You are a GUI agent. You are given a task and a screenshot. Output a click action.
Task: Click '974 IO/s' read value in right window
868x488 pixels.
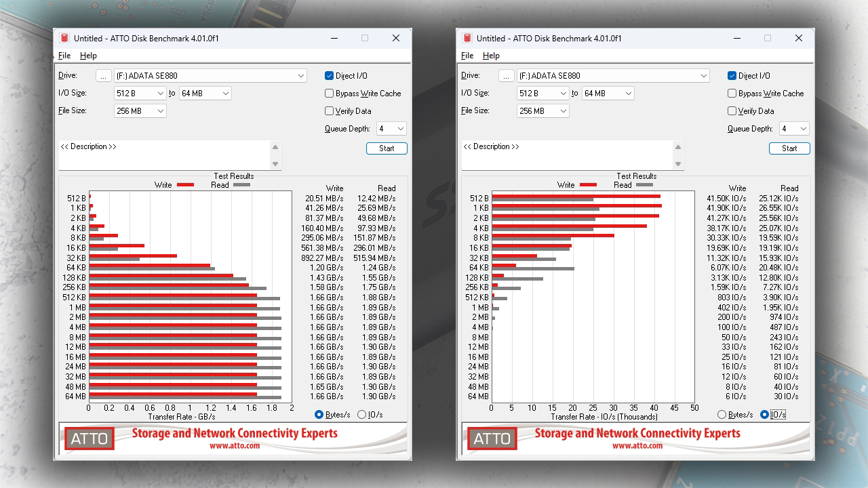coord(785,317)
